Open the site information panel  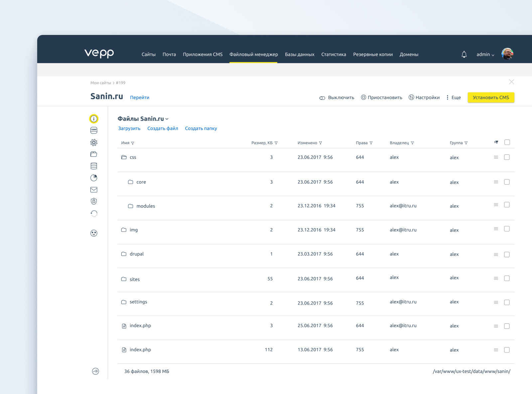pos(94,118)
